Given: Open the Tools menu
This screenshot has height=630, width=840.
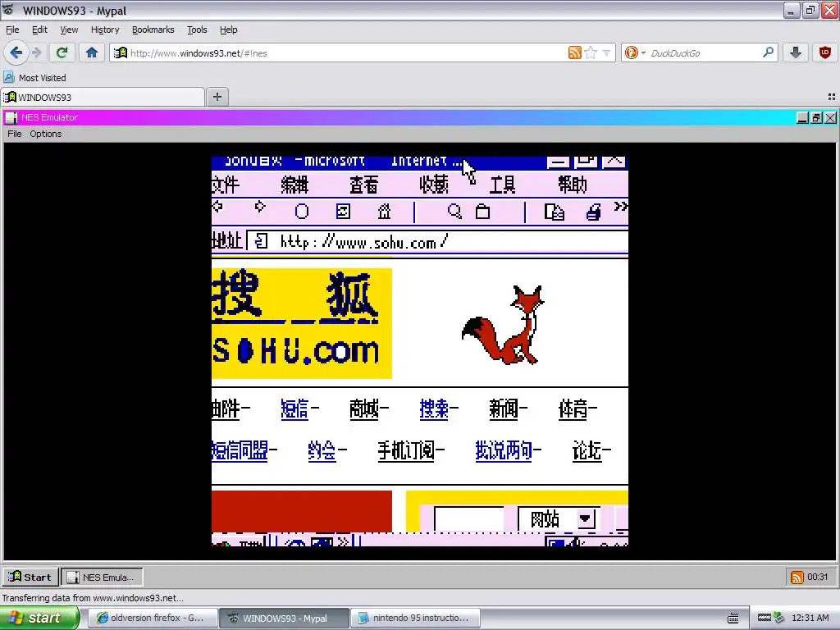Looking at the screenshot, I should tap(197, 30).
